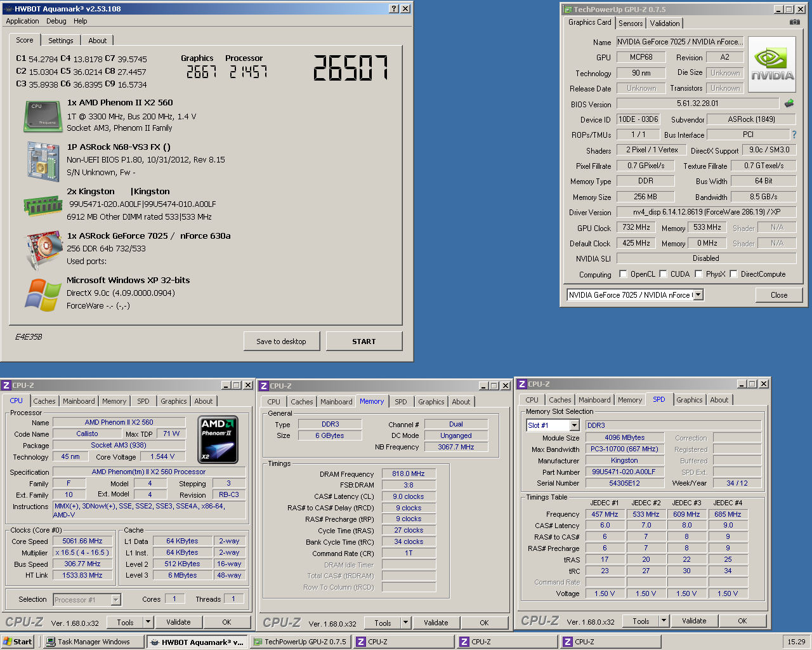812x650 pixels.
Task: Open Graphics tab in CPU-Z SPD window
Action: point(690,400)
